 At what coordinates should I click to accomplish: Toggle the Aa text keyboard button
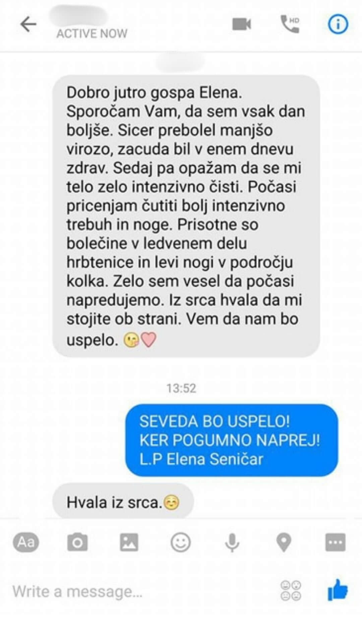26,542
